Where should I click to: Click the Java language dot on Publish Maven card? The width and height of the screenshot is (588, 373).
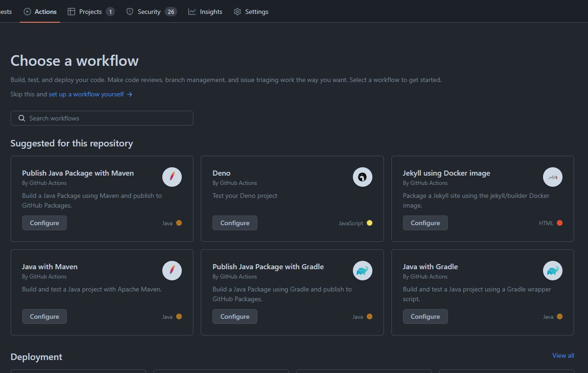click(x=179, y=223)
